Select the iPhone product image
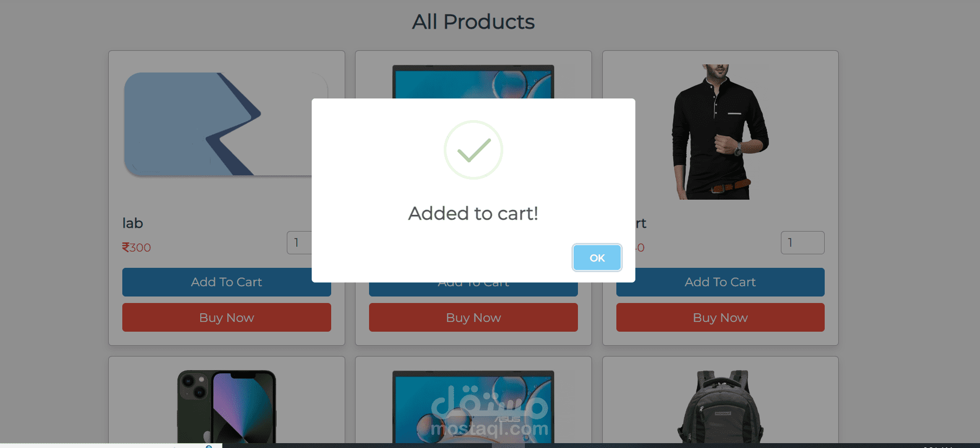980x448 pixels. (x=226, y=406)
